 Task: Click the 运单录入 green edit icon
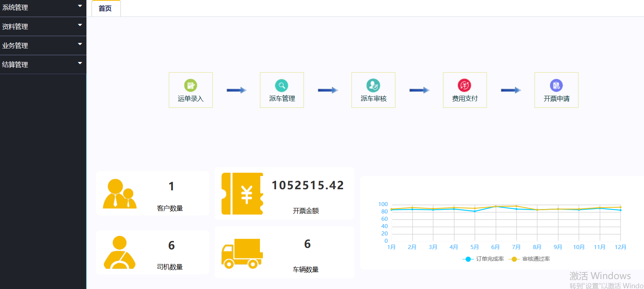click(x=190, y=85)
